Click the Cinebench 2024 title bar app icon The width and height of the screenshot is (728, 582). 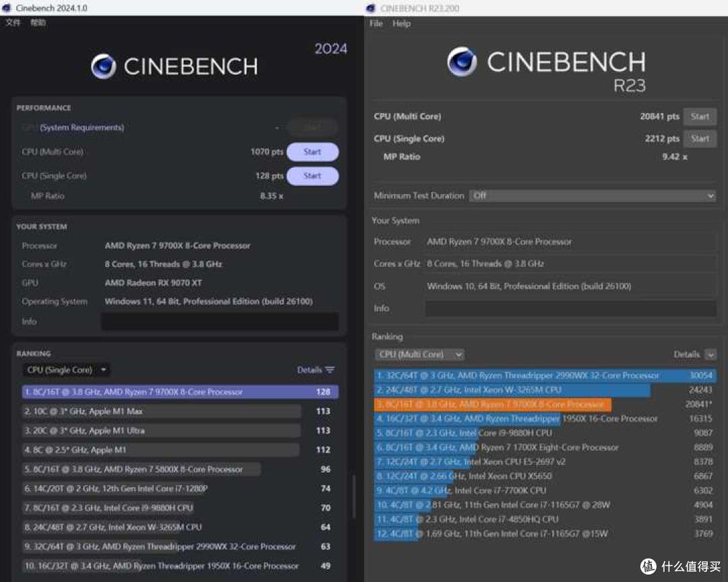click(7, 8)
